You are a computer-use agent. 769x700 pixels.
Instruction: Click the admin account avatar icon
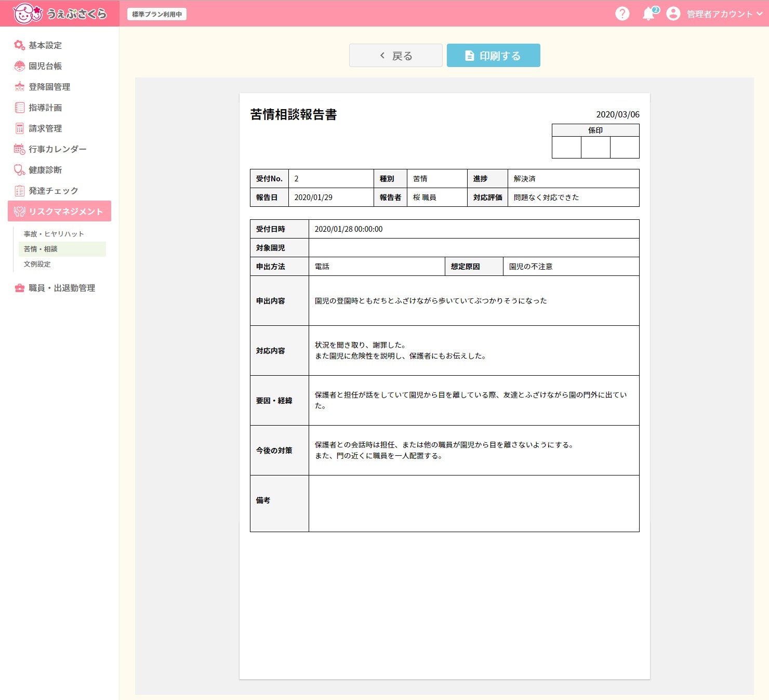click(673, 14)
